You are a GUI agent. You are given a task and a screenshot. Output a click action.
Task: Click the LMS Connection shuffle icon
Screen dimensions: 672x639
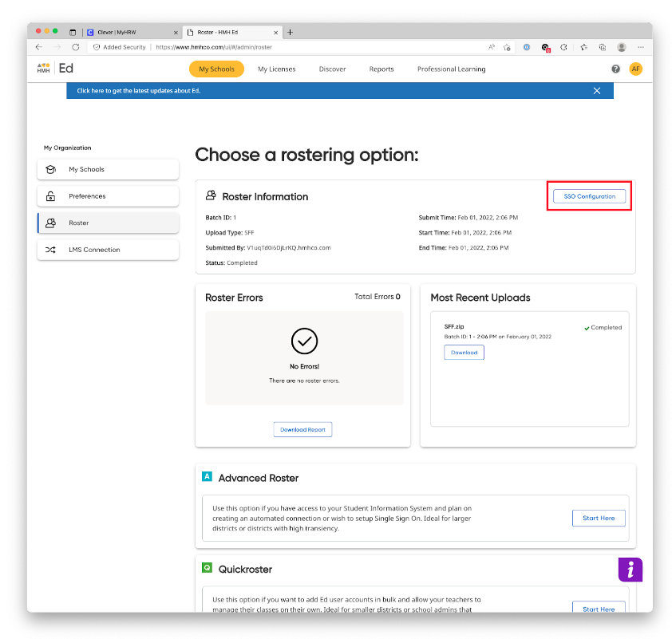click(50, 250)
